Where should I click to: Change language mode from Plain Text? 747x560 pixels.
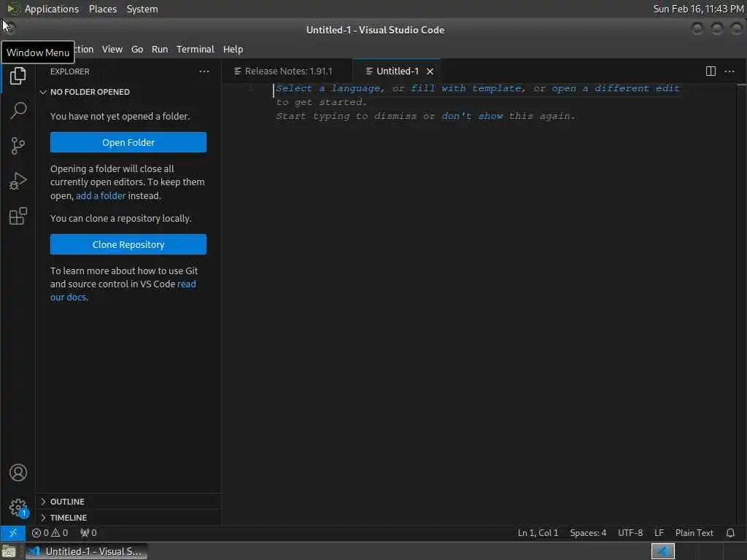click(694, 533)
